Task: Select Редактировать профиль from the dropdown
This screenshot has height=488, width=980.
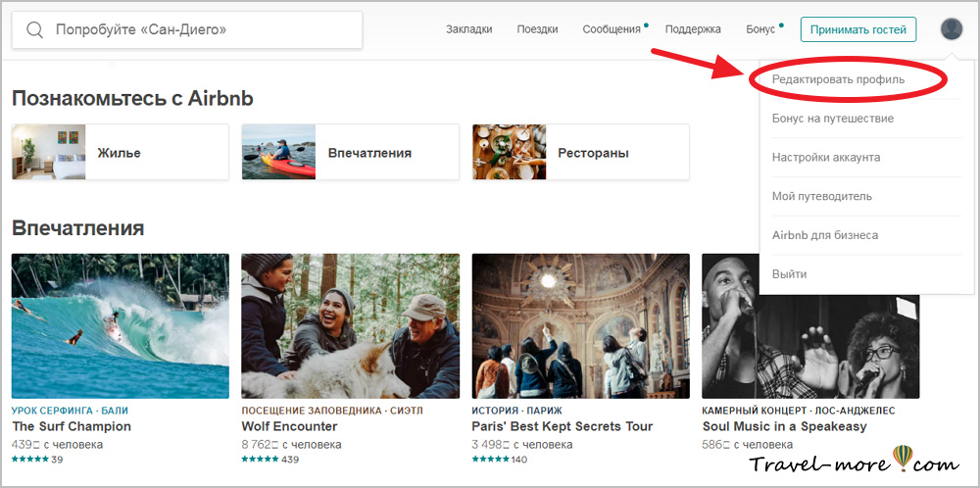Action: [x=838, y=78]
